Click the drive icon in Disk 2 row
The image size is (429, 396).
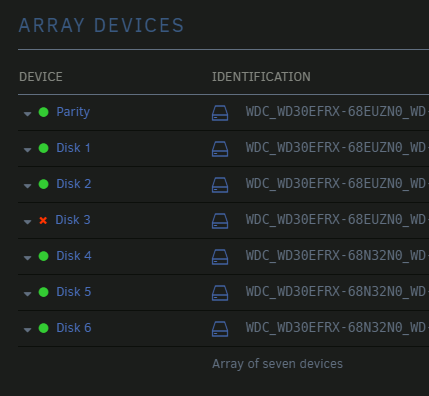[x=220, y=185]
